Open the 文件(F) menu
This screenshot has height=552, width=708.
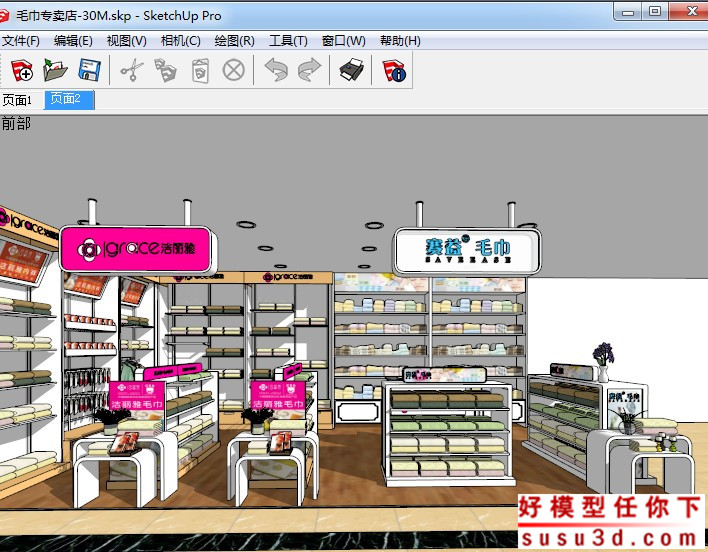click(21, 41)
